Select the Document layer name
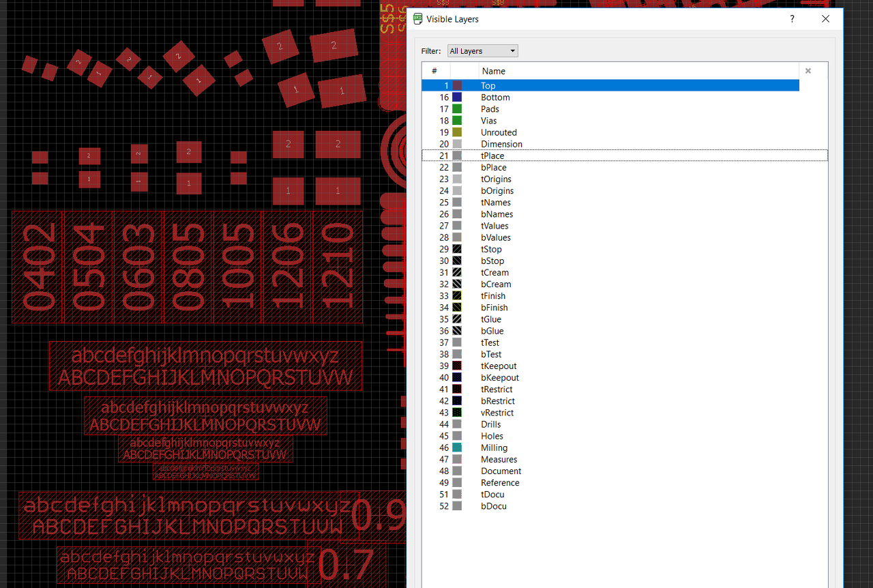The image size is (873, 588). tap(501, 471)
